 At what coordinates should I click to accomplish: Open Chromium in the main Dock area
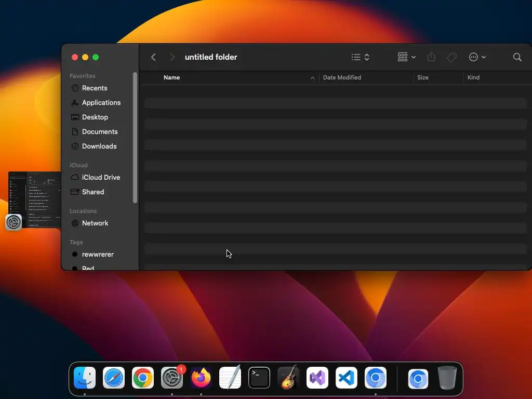[x=376, y=377]
